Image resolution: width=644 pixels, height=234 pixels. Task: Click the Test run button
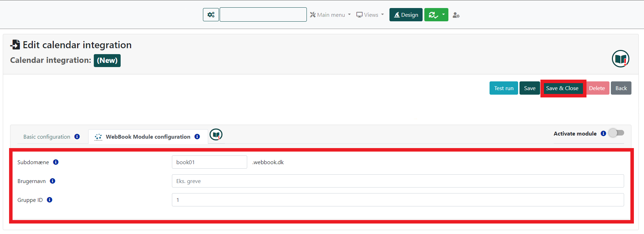(x=504, y=88)
